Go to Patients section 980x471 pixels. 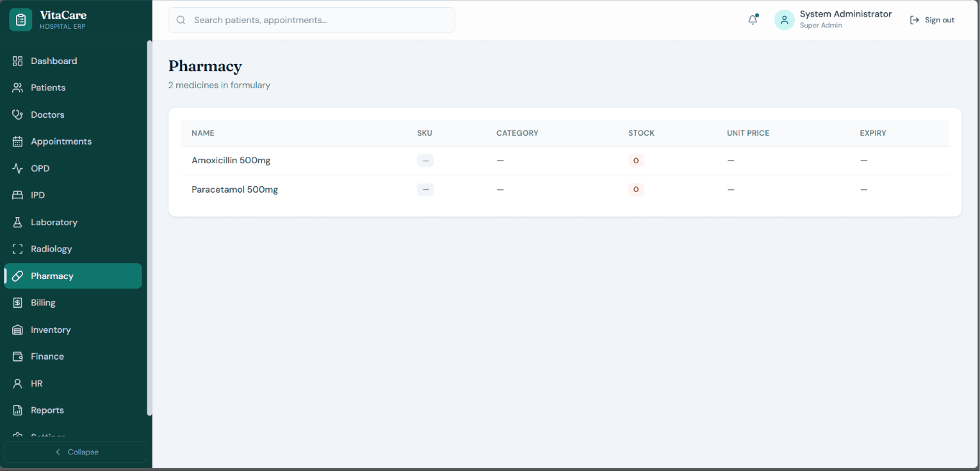point(73,88)
